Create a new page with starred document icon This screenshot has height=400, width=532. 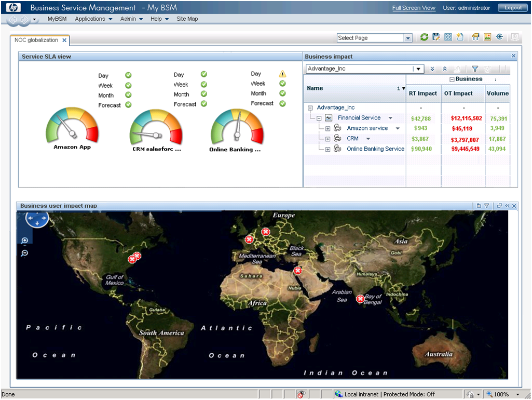point(460,37)
